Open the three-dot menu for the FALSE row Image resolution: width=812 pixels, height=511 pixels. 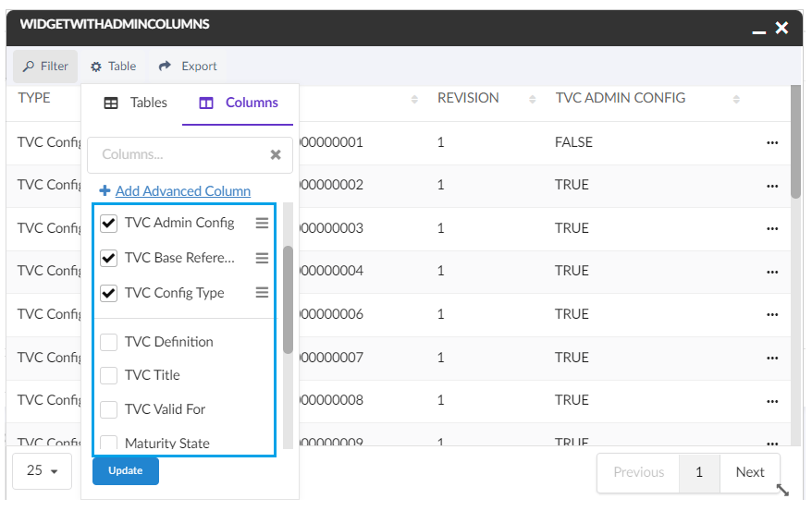[772, 143]
